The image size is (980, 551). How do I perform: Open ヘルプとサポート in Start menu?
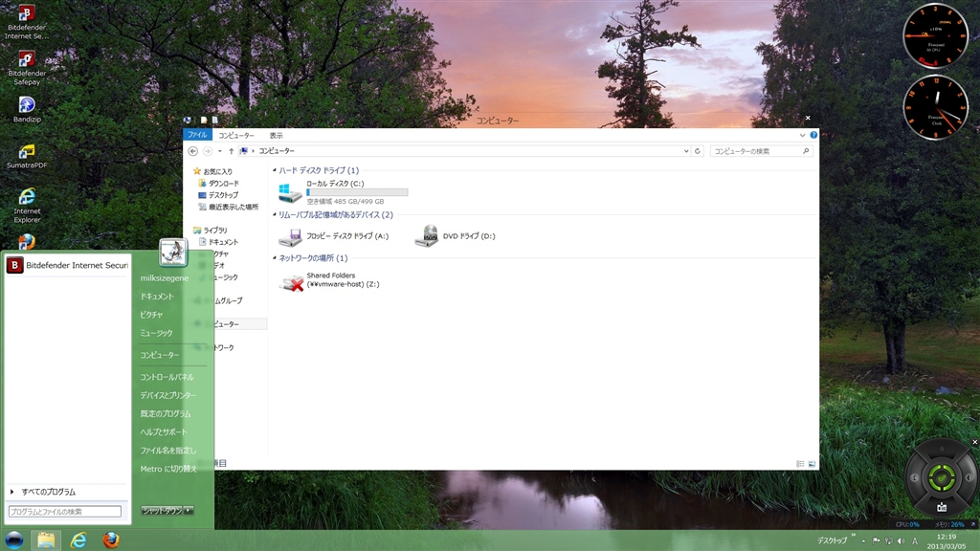(x=163, y=431)
